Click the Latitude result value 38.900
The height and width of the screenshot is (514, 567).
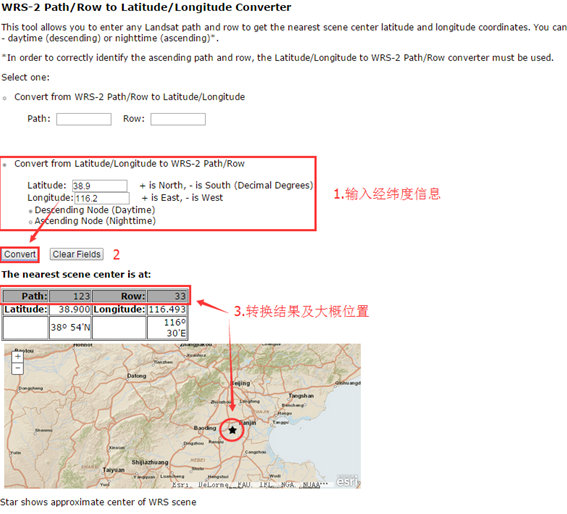coord(70,310)
